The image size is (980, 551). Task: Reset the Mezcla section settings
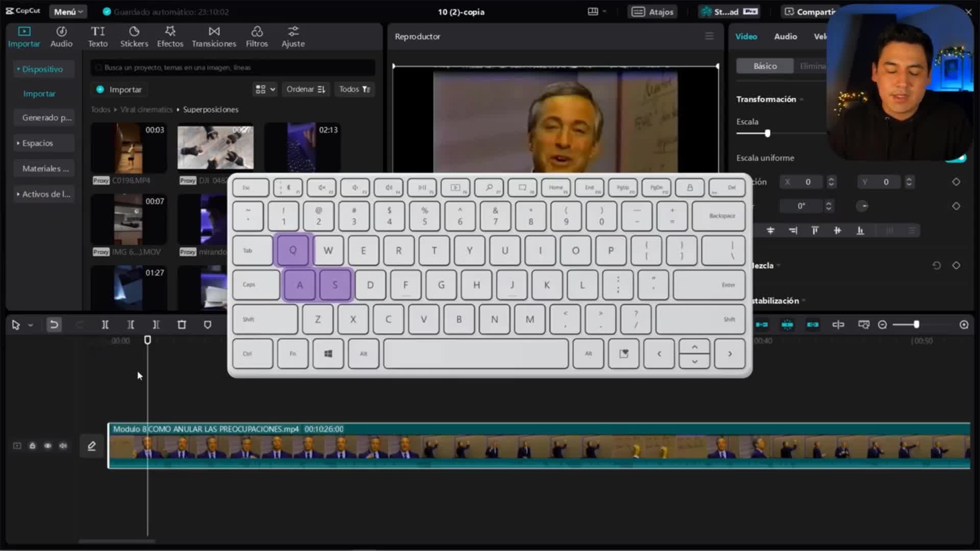tap(937, 265)
